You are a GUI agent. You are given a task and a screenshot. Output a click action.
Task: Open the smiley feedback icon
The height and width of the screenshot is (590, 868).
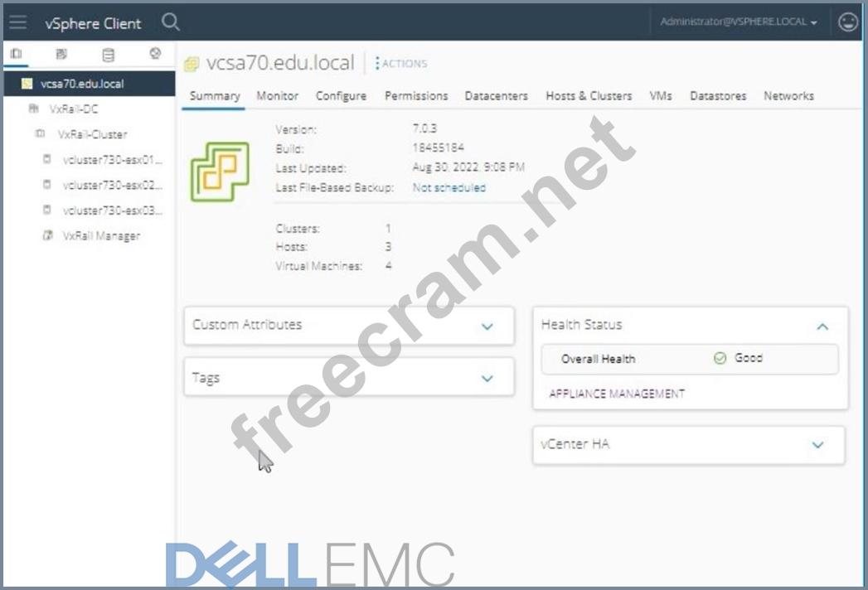point(847,22)
